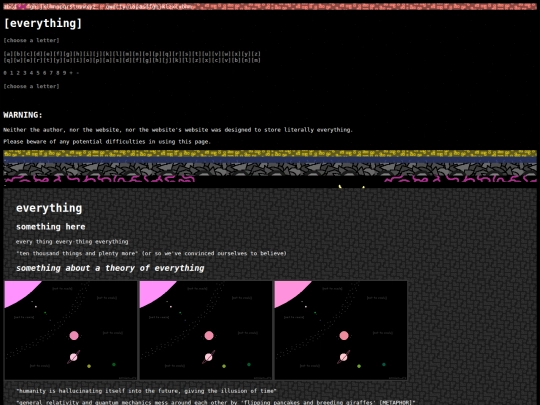Viewport: 540px width, 405px height.
Task: Click the 'something here' subheading
Action: [51, 227]
